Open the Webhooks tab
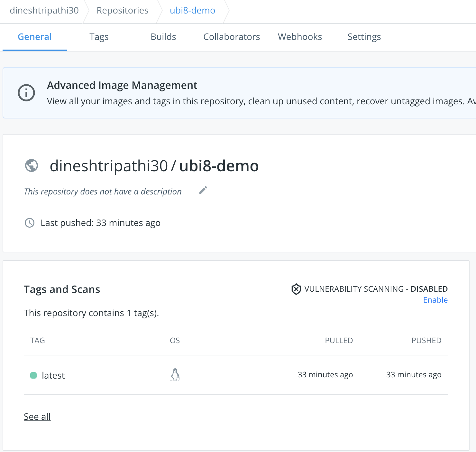This screenshot has width=476, height=452. coord(299,37)
